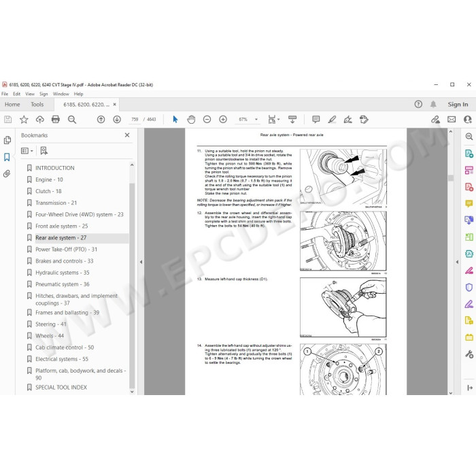The image size is (476, 476).
Task: Collapse the right tools pane arrow
Action: click(457, 262)
